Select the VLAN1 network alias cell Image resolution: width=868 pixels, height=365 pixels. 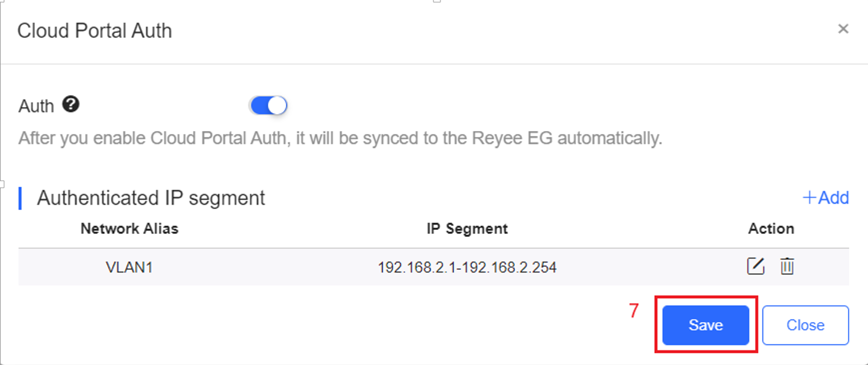pos(129,267)
